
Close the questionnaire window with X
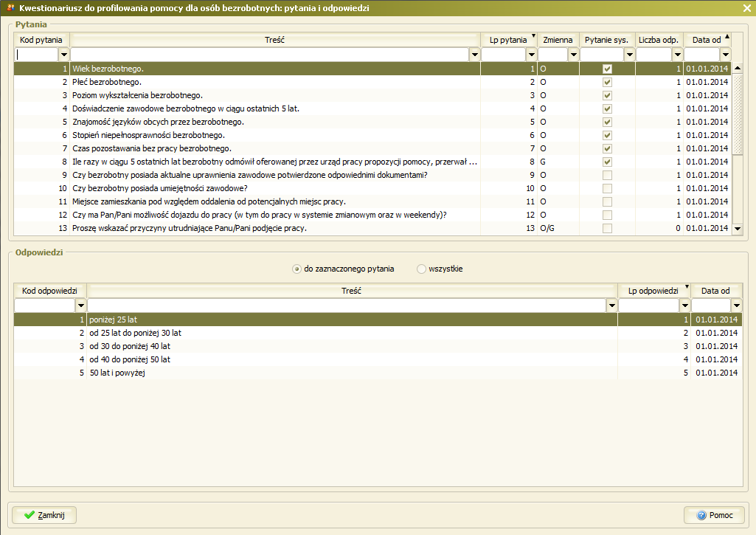(747, 8)
